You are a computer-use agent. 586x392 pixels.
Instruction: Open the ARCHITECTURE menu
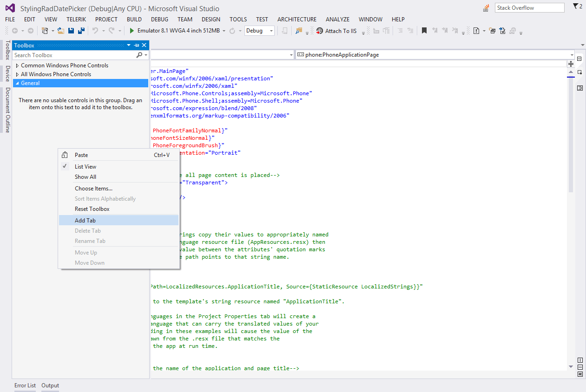[x=296, y=19]
